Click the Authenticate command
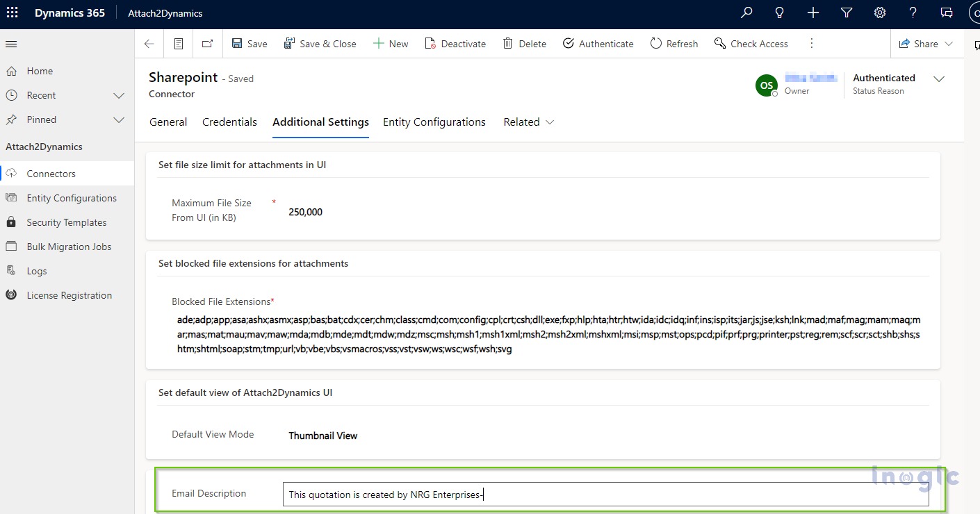 (x=598, y=44)
